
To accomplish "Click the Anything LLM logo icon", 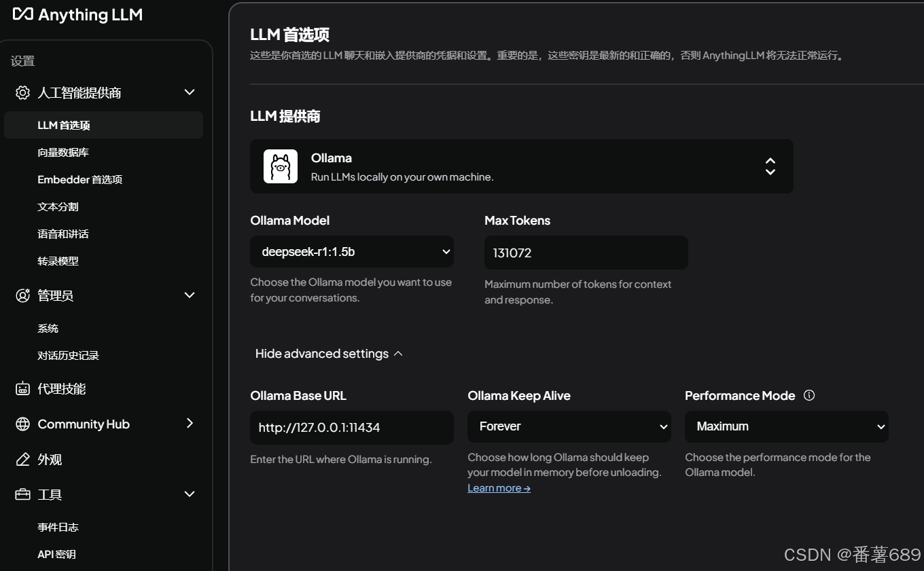I will pos(23,14).
